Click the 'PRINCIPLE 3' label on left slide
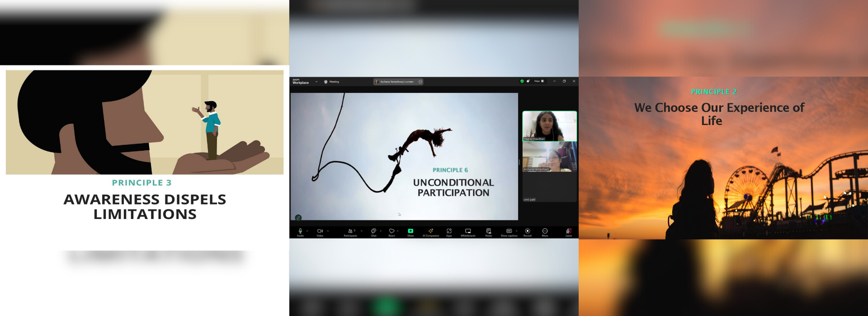 coord(142,183)
